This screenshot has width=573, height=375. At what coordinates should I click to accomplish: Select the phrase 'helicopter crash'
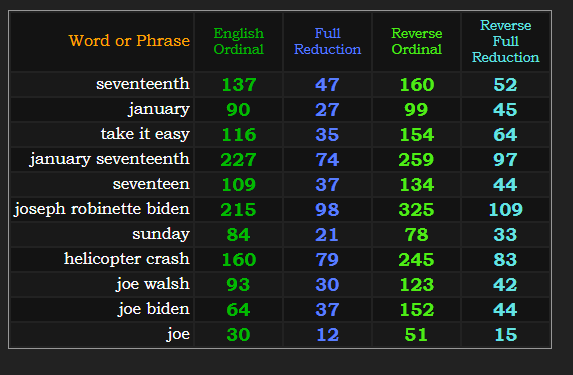127,259
